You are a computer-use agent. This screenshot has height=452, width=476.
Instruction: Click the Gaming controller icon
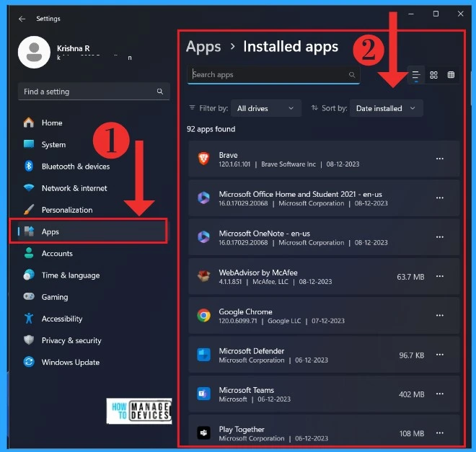[29, 296]
